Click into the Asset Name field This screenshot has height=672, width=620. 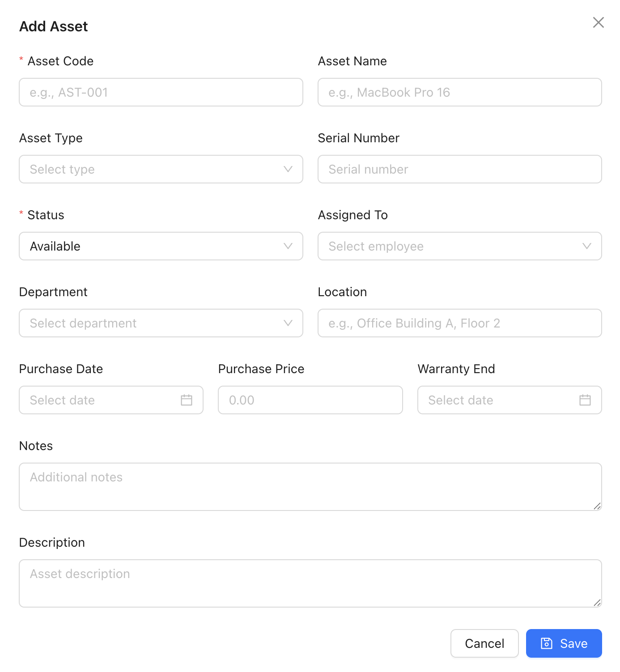click(x=459, y=92)
